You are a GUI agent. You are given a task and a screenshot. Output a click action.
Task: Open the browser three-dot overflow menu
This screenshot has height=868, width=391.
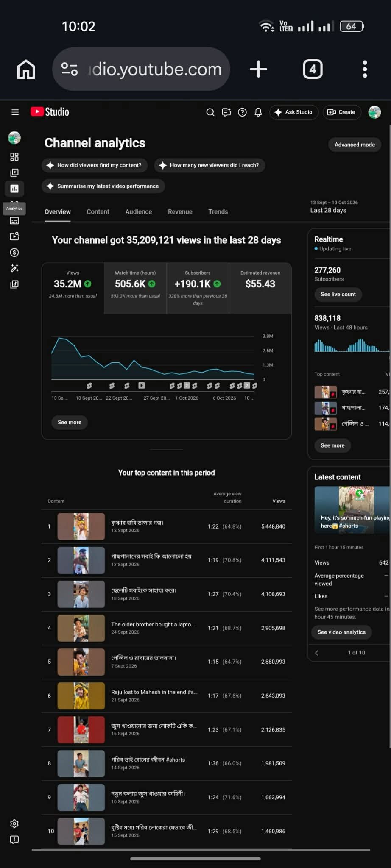click(x=365, y=69)
